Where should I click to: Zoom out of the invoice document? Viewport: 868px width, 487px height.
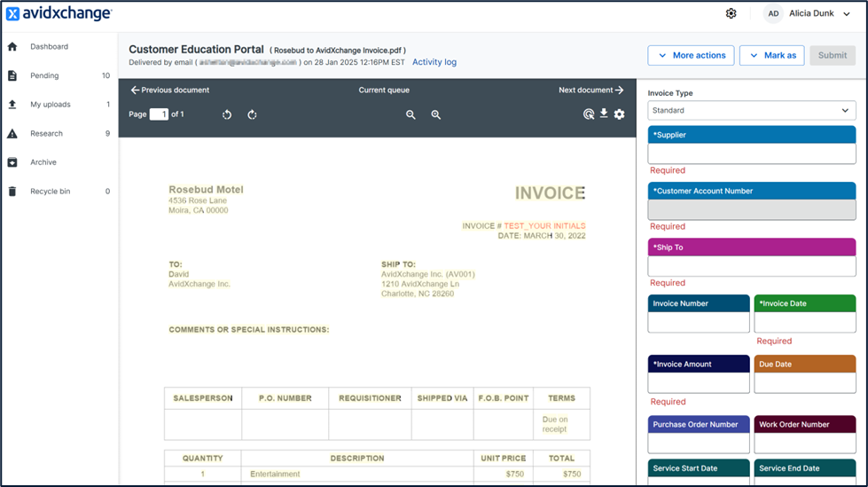[411, 114]
